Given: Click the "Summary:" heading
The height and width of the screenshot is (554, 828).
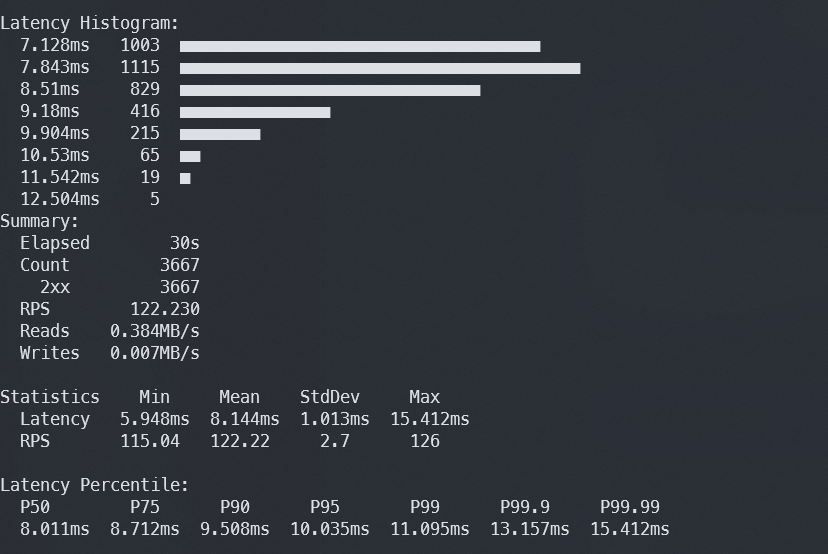Looking at the screenshot, I should pos(40,221).
